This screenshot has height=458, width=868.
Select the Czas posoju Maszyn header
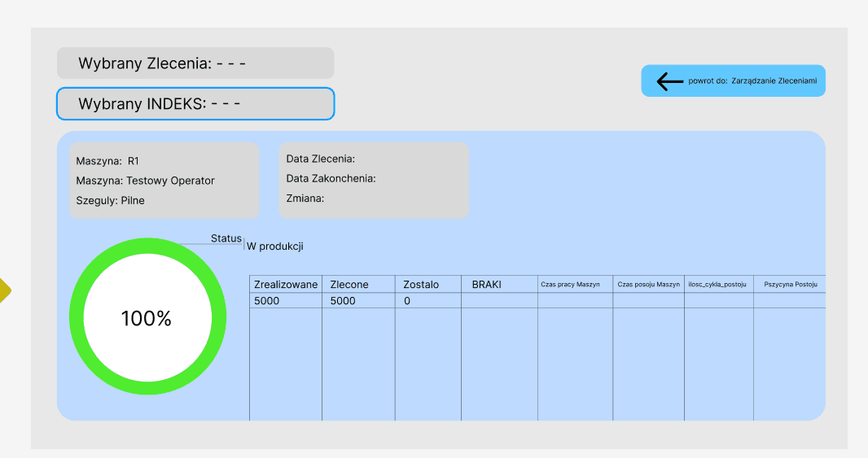click(648, 284)
